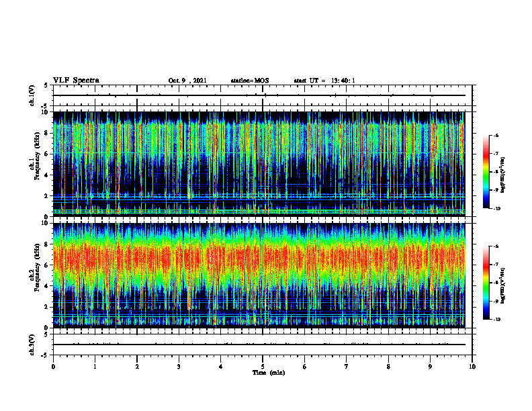Click the ch.3 voltage waveform trace panel
Image resolution: width=532 pixels, height=411 pixels.
tap(263, 345)
